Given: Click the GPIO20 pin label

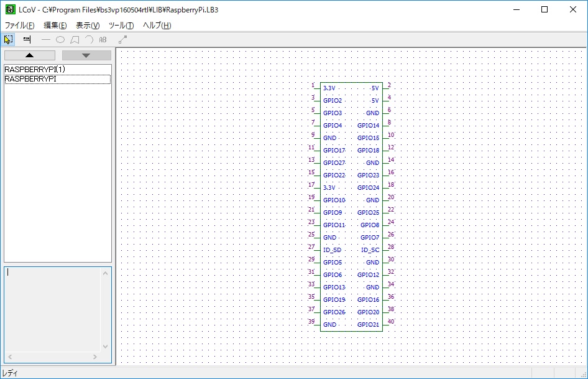Looking at the screenshot, I should (368, 312).
